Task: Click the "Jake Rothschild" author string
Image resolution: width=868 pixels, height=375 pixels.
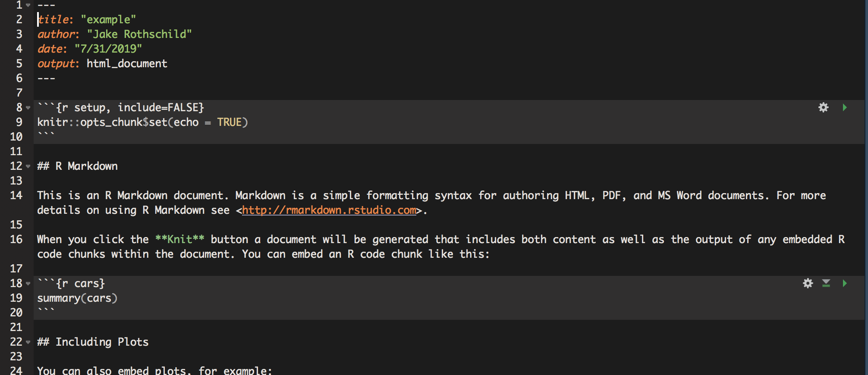Action: coord(139,34)
